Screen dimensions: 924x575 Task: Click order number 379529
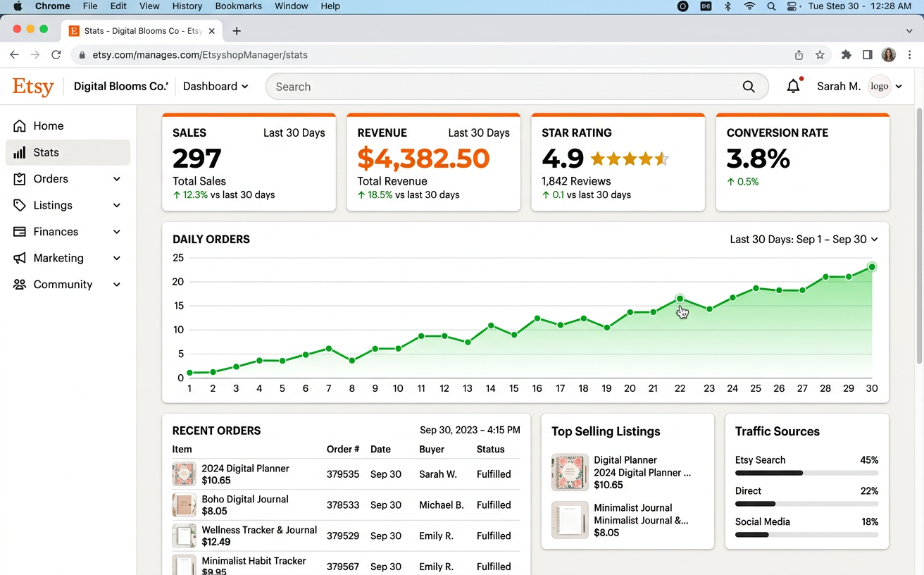(343, 536)
